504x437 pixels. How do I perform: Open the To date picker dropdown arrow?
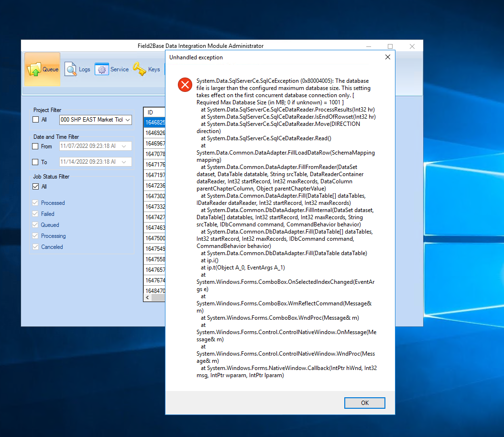(124, 162)
